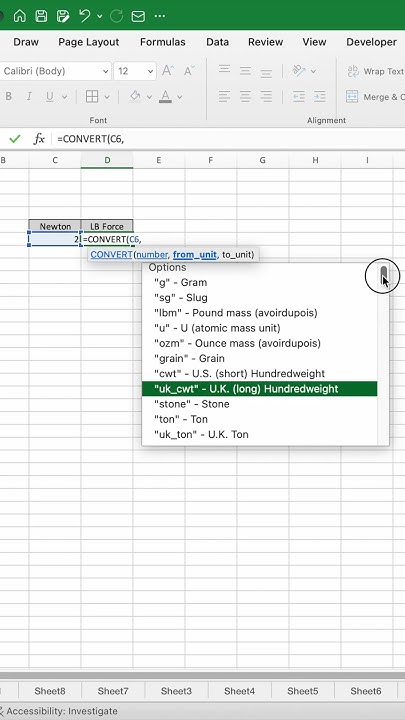Click the Font Color A icon
Screen dimensions: 405x720
(x=165, y=96)
